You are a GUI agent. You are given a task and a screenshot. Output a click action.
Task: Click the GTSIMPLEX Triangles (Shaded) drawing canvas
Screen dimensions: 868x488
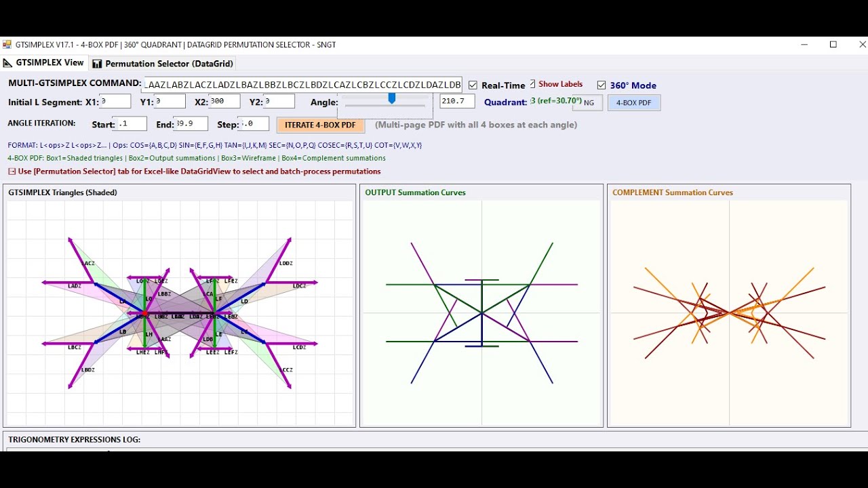point(180,313)
